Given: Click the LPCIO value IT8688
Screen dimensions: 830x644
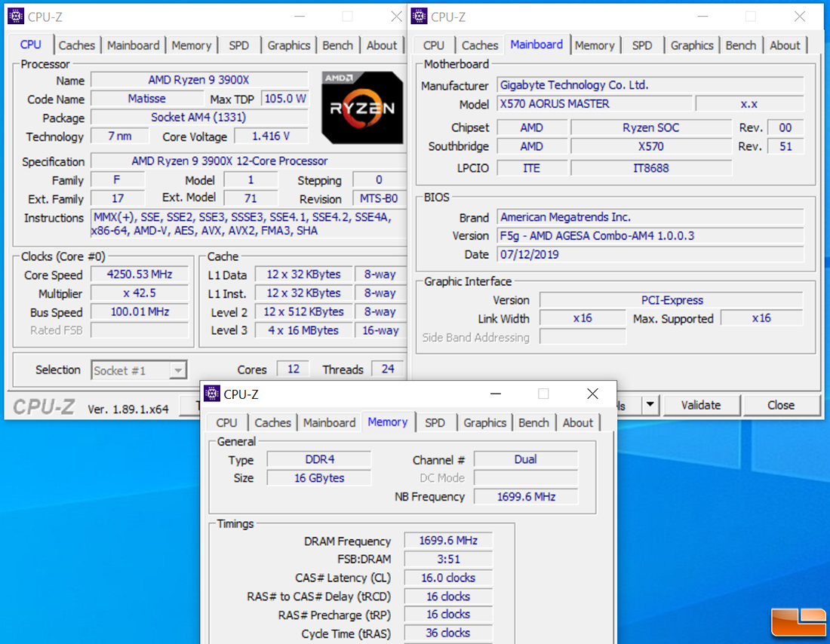Looking at the screenshot, I should (x=651, y=168).
